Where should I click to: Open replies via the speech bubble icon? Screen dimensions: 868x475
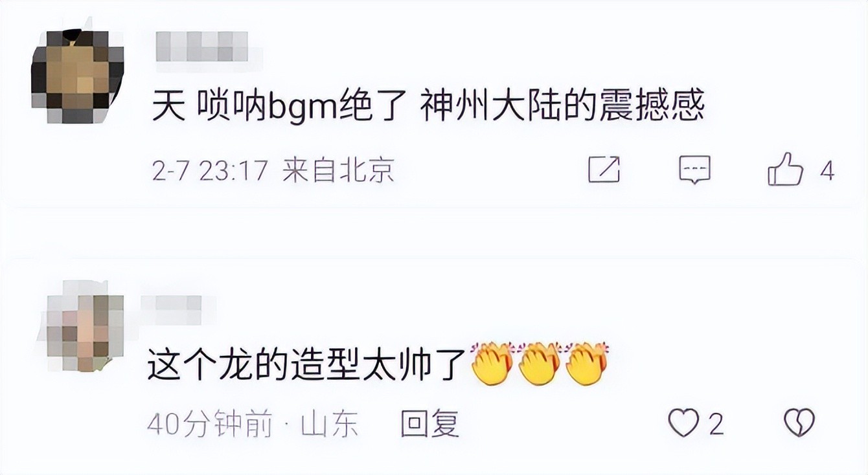coord(694,170)
